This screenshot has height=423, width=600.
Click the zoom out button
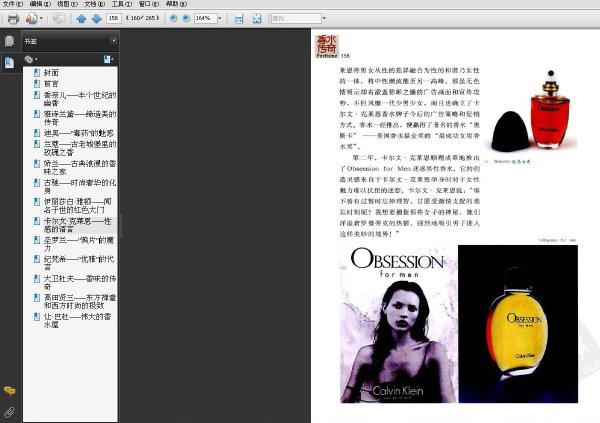tap(173, 18)
